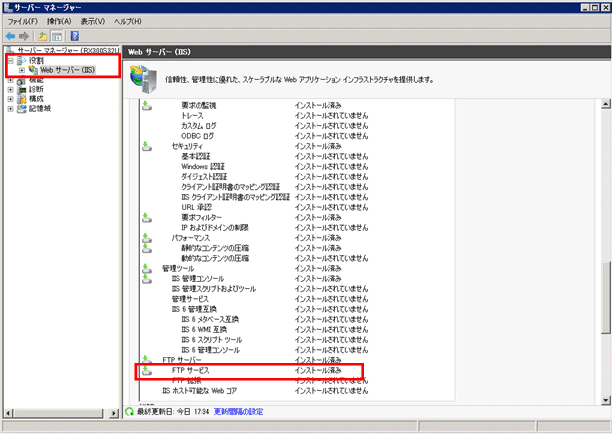Click the installed icon beside パフォーマンス

(147, 238)
